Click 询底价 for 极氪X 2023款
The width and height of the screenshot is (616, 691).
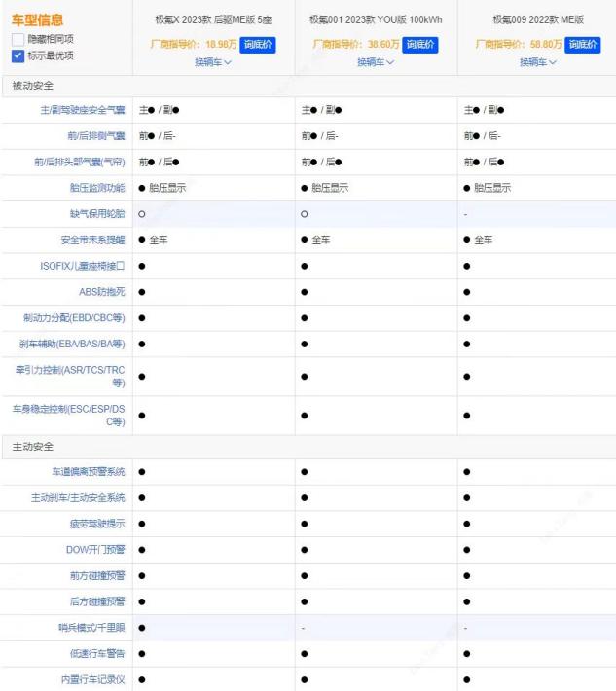[x=258, y=45]
